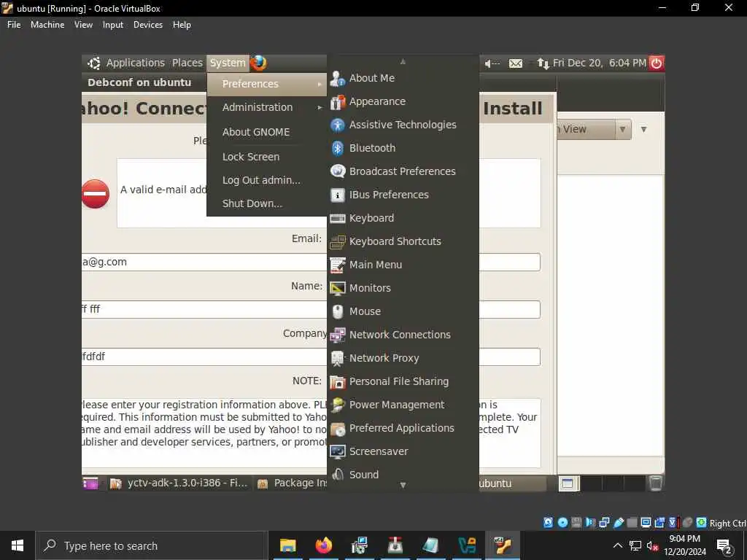Click the menu scroll-down arrow below Sound
The width and height of the screenshot is (747, 560).
(403, 485)
